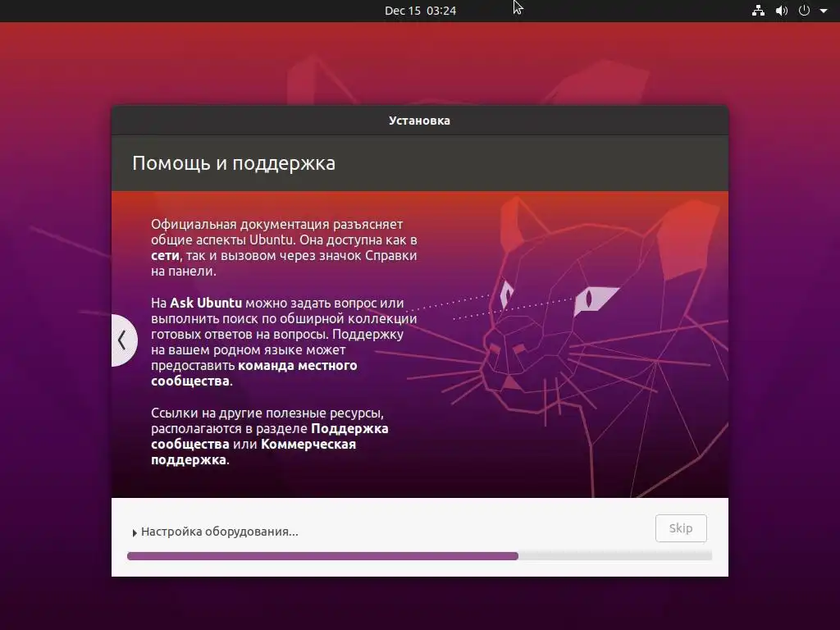Open the network connection icon in top bar
Screen dimensions: 840x630
[758, 10]
